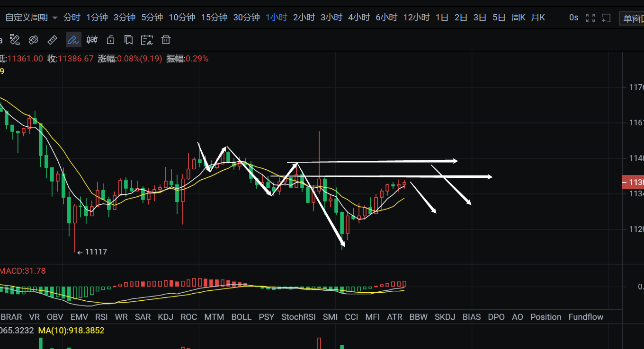Click the current price label on axis

634,182
